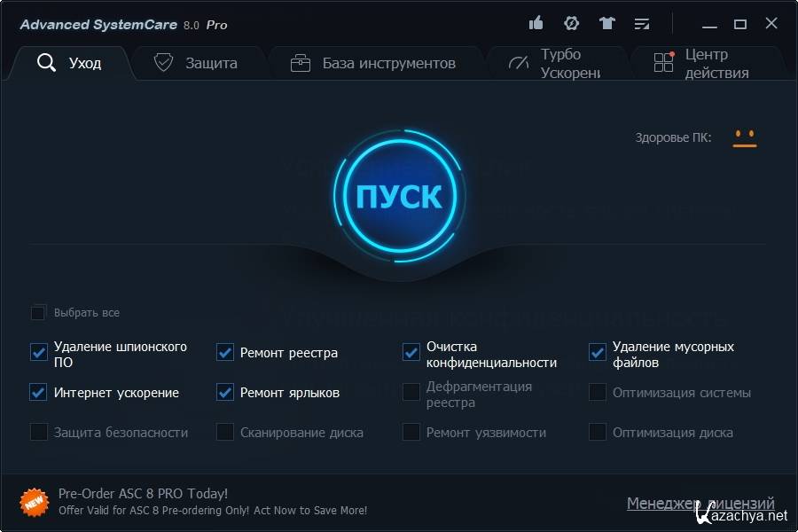Enable the Выбрать все checkbox
Image resolution: width=798 pixels, height=532 pixels.
[38, 313]
